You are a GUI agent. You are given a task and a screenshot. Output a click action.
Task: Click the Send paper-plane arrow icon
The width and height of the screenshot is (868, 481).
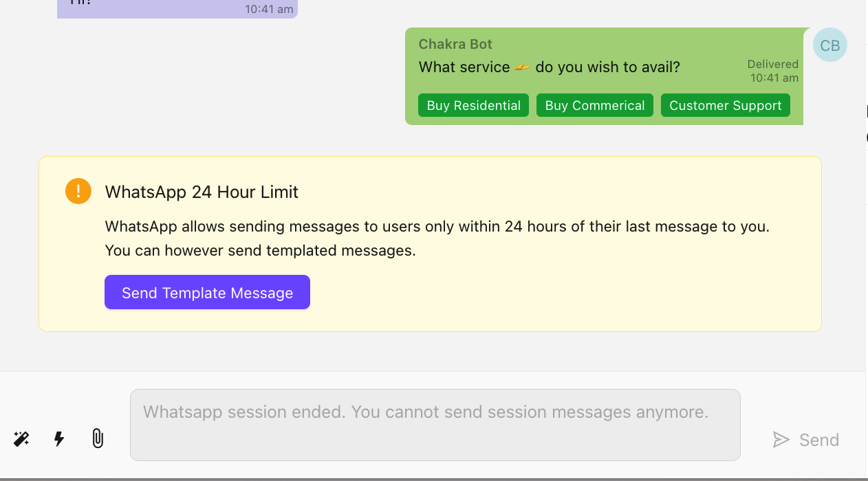click(x=782, y=439)
